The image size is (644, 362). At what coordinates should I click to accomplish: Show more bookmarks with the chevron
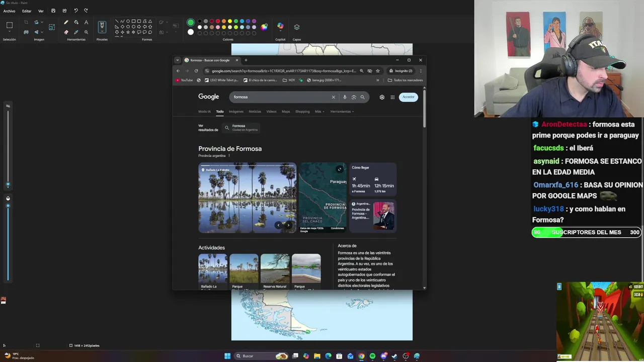378,80
